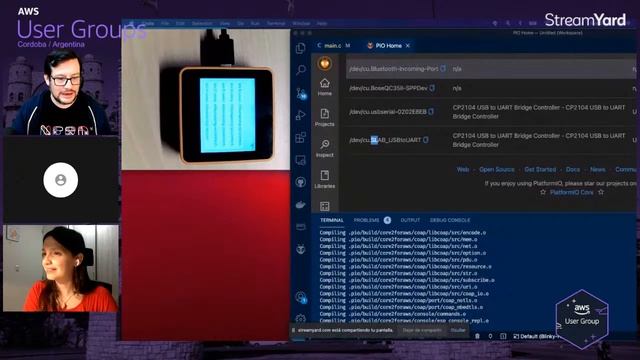This screenshot has height=360, width=640.
Task: Follow the Docs link
Action: (573, 169)
